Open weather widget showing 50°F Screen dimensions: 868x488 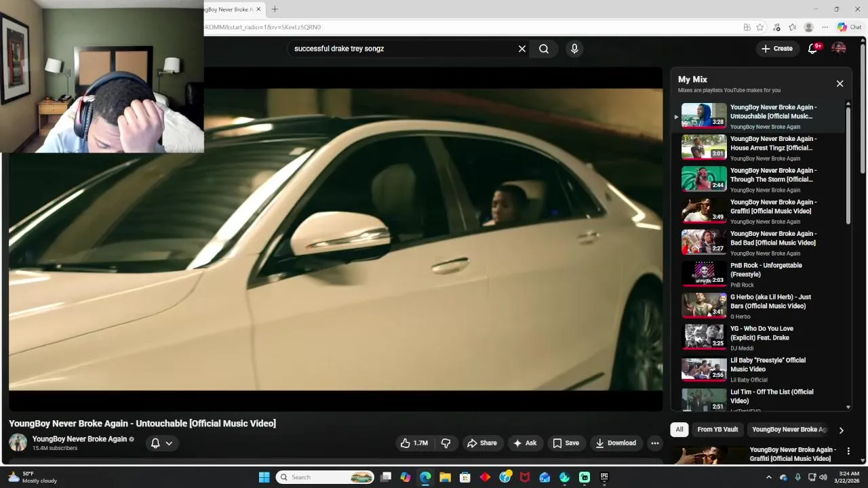coord(33,477)
